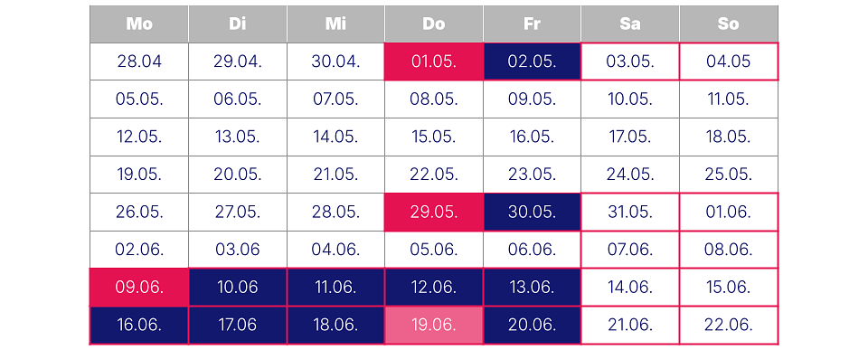Screen dimensions: 868x350
Task: Click the dark blue 02.05. cell
Action: click(532, 61)
